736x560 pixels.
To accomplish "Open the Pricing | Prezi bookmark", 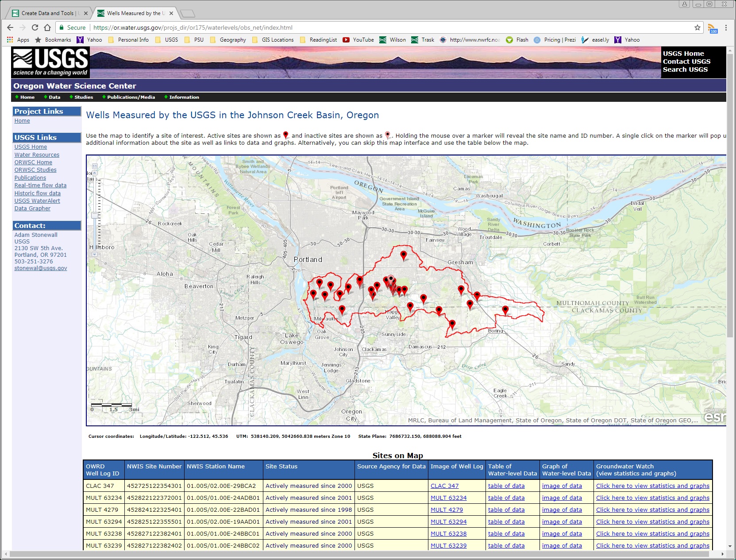I will click(x=555, y=40).
